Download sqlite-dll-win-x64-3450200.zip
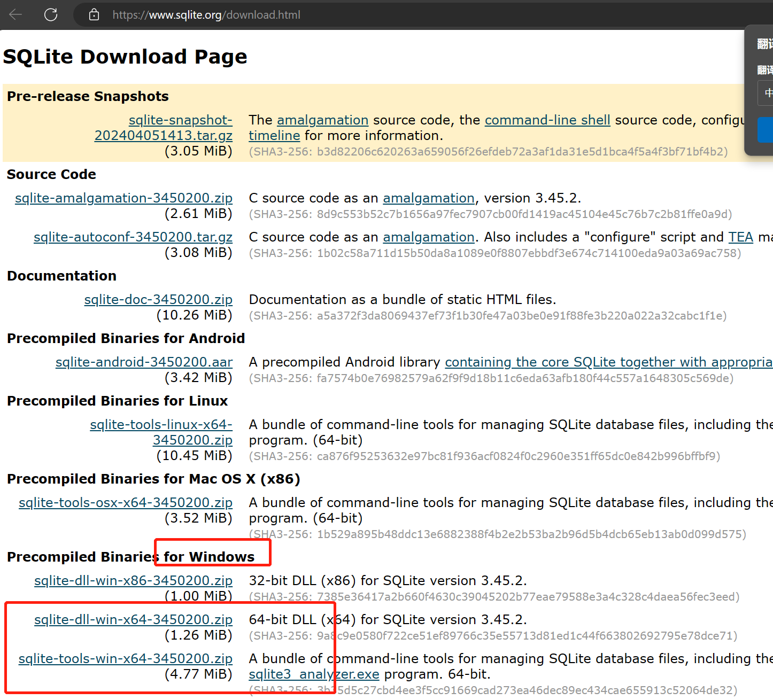The image size is (773, 700). pos(133,619)
